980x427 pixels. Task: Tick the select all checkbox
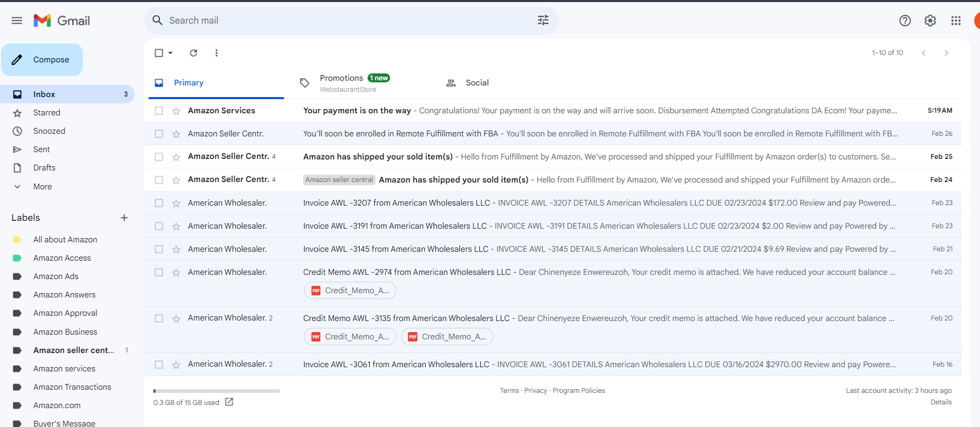[159, 53]
